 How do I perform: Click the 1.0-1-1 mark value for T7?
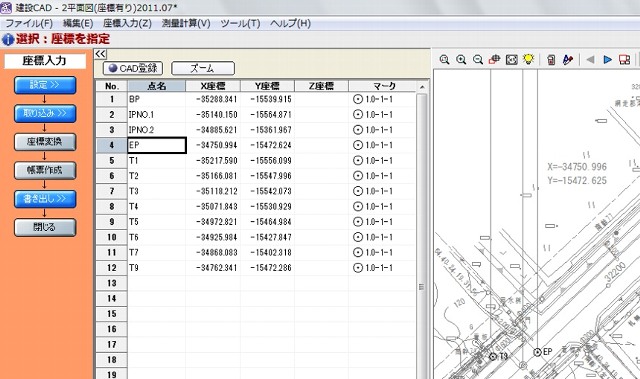click(x=379, y=253)
